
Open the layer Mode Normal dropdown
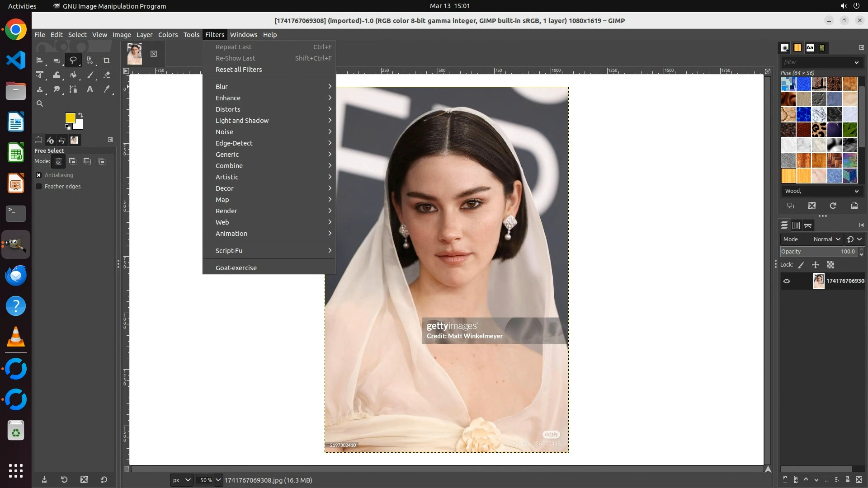coord(826,239)
